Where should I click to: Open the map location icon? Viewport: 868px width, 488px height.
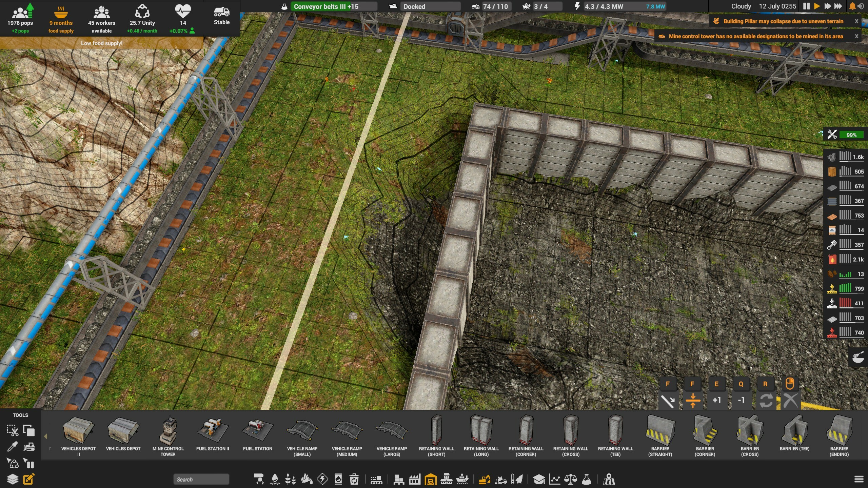609,479
